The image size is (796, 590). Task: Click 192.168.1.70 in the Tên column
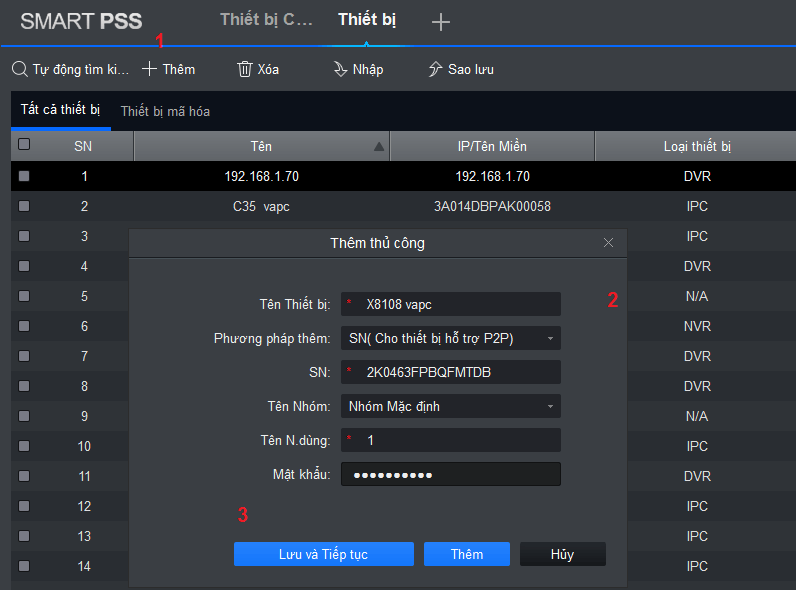click(261, 176)
